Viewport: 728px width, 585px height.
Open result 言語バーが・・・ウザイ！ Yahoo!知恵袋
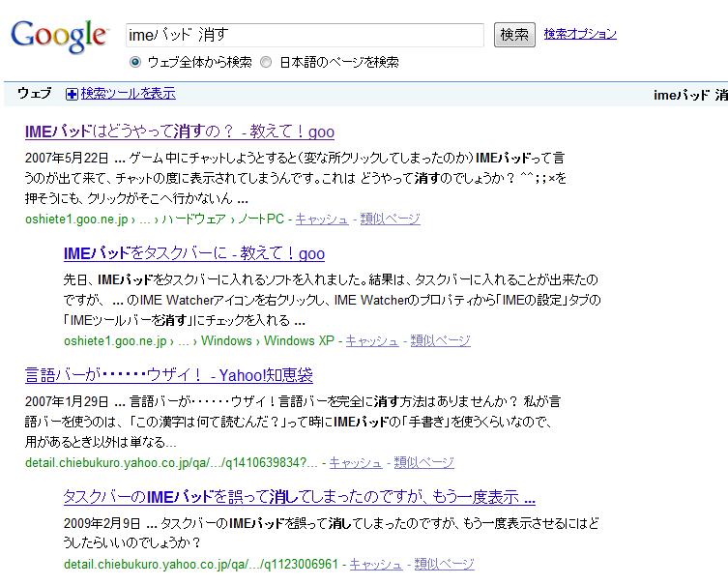169,375
